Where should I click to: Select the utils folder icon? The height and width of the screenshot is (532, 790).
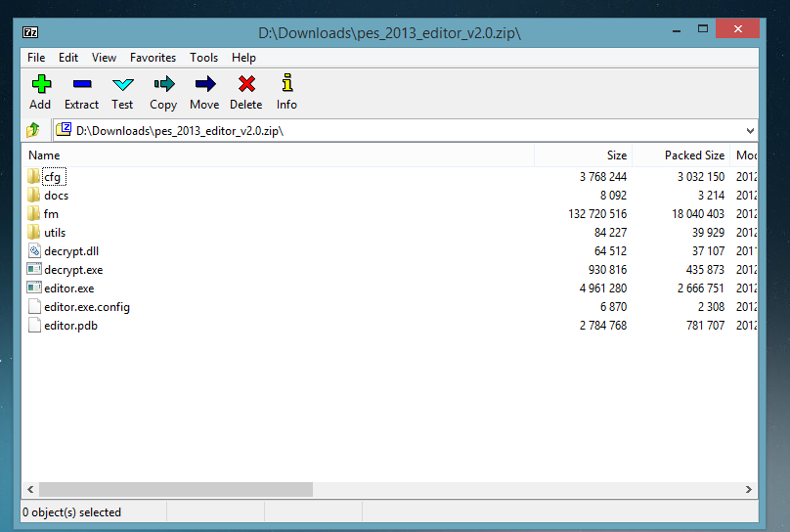click(34, 232)
